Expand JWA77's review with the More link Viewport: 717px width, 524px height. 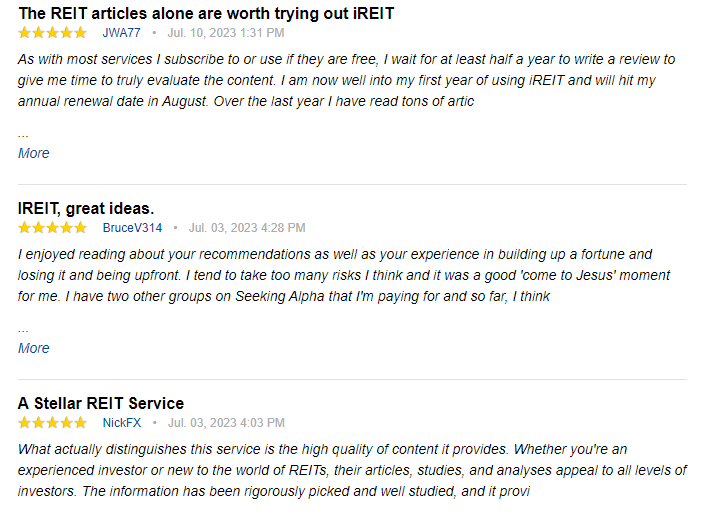33,153
